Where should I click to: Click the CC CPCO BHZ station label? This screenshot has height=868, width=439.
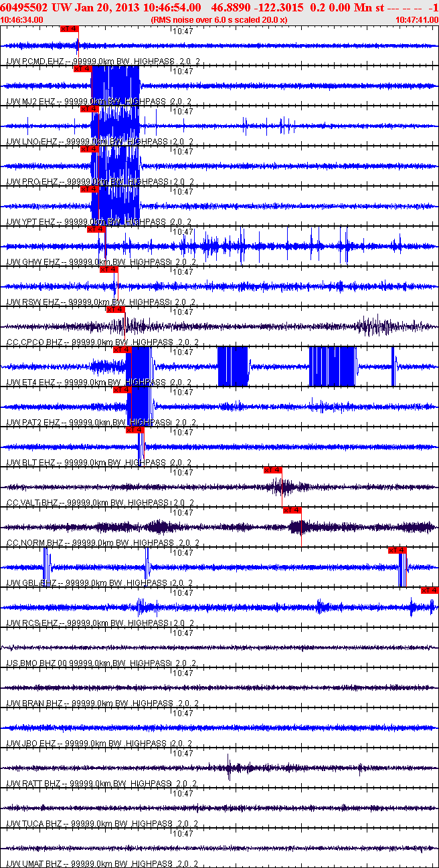[x=33, y=342]
